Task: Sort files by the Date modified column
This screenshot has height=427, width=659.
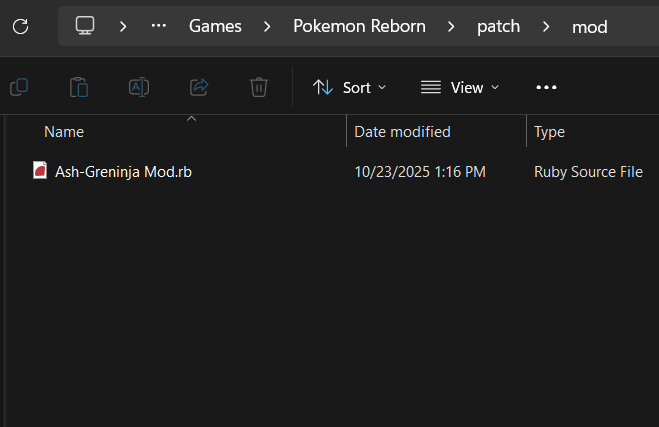Action: [x=402, y=132]
